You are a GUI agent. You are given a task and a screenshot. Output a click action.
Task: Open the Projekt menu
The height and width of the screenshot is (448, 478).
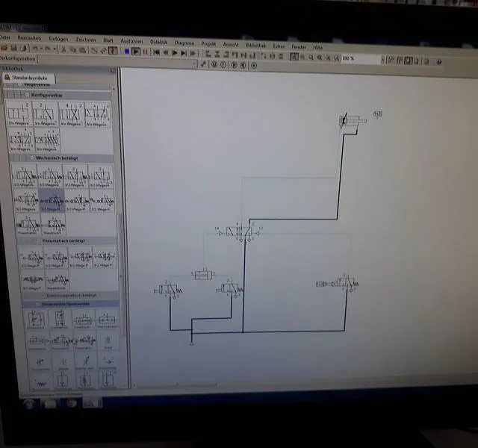[208, 44]
